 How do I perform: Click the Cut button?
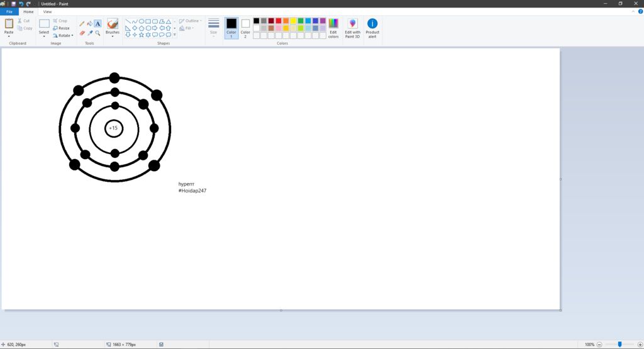pyautogui.click(x=24, y=21)
